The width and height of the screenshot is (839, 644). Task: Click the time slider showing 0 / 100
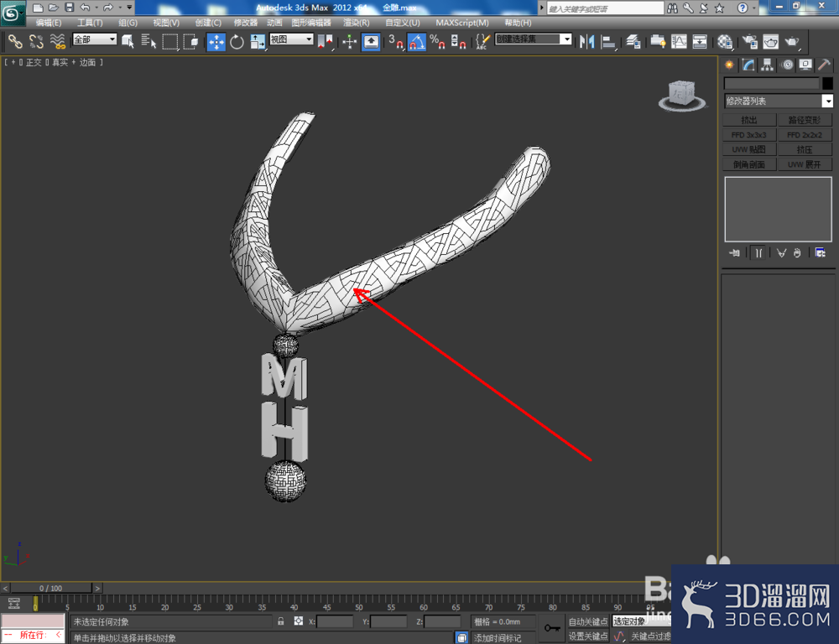click(x=51, y=589)
